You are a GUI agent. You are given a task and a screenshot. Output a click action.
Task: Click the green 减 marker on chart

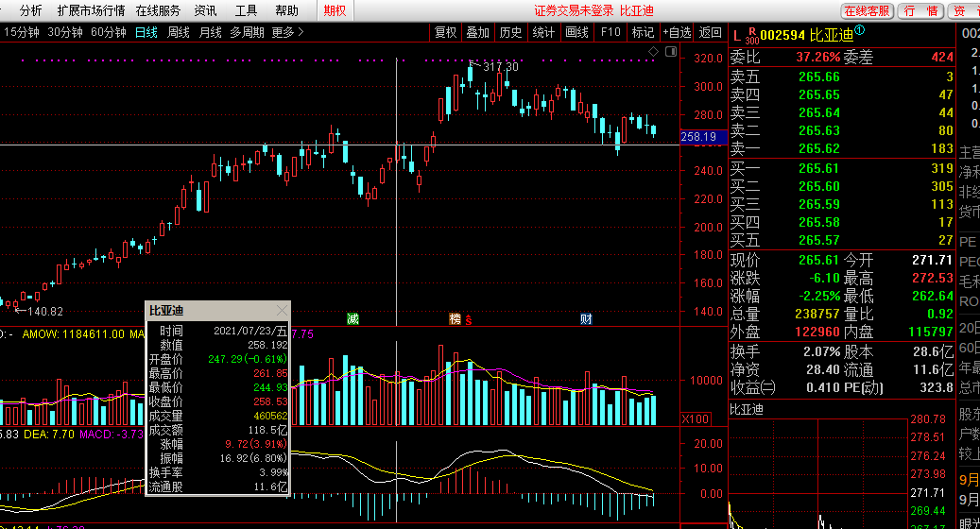point(353,319)
